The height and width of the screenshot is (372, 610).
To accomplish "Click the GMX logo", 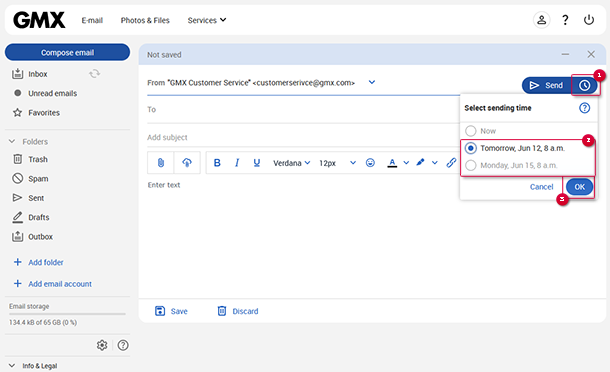I will [39, 20].
